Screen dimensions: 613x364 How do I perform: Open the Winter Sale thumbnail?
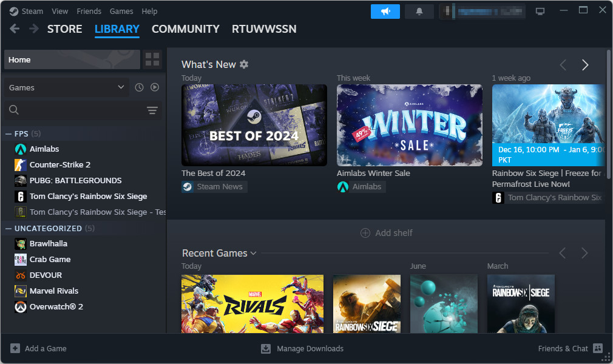pyautogui.click(x=409, y=125)
